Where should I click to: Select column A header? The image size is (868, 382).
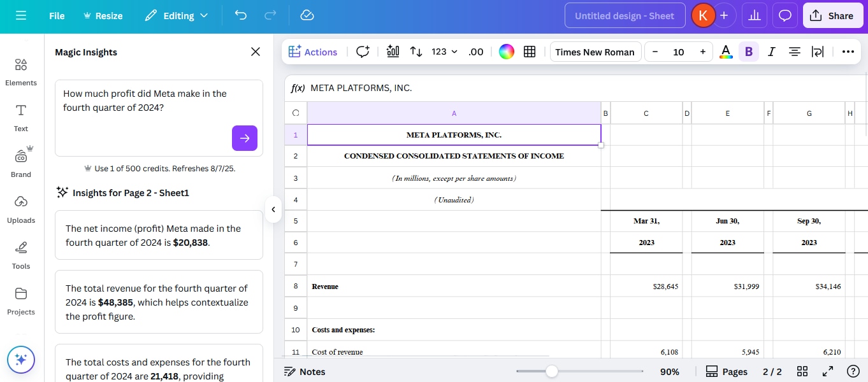454,113
